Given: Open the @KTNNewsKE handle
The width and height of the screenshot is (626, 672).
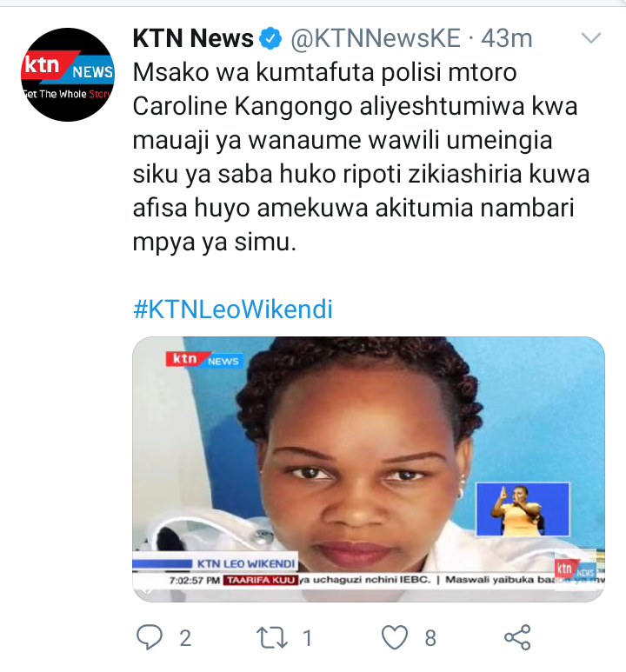Looking at the screenshot, I should pos(376,38).
